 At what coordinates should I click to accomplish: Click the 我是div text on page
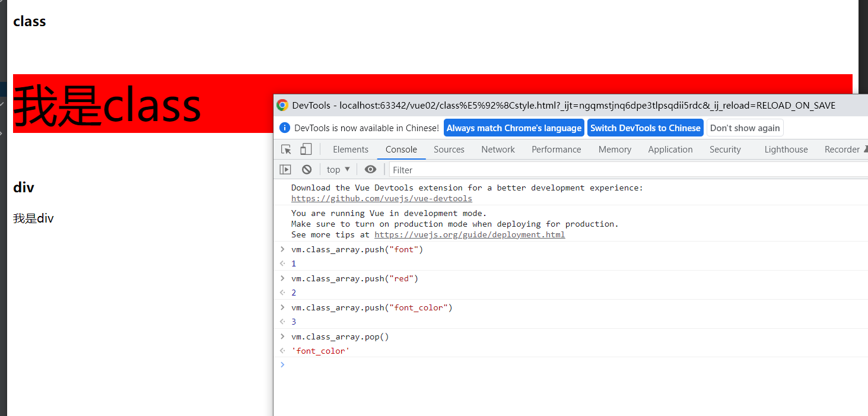pyautogui.click(x=33, y=218)
